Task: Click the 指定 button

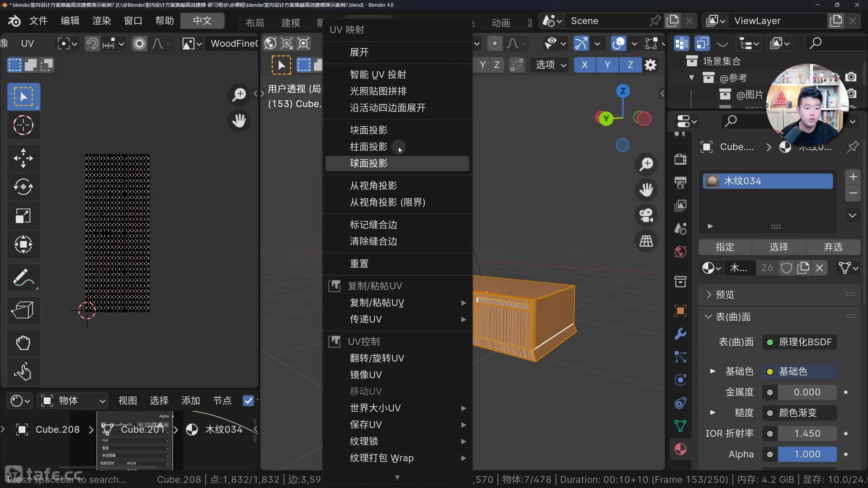Action: tap(725, 247)
